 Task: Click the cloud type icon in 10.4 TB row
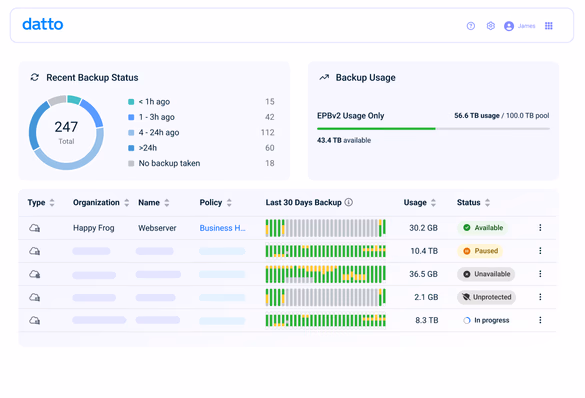point(35,251)
